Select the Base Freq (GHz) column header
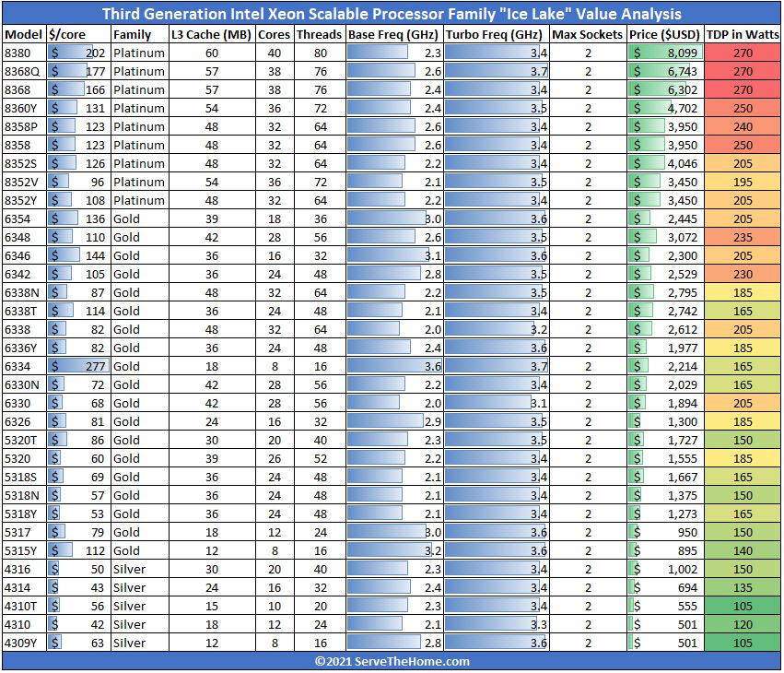Screen dimensions: 784x673 pyautogui.click(x=394, y=34)
